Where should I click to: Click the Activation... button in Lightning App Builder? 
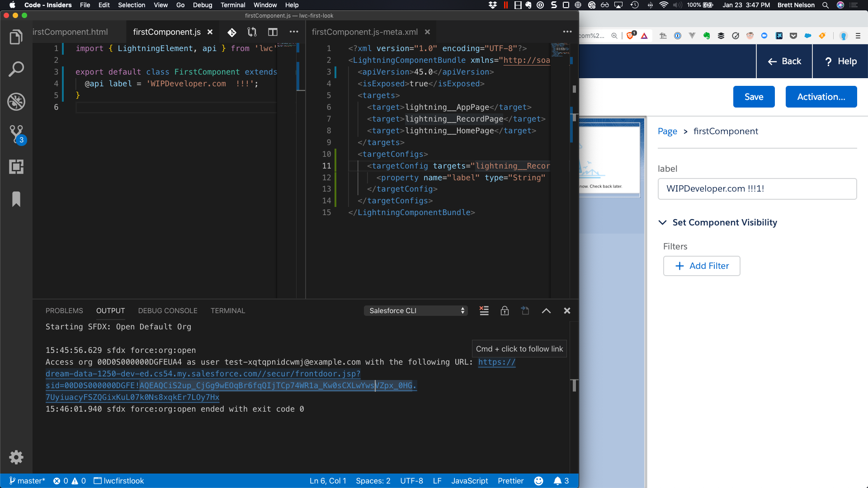click(821, 97)
